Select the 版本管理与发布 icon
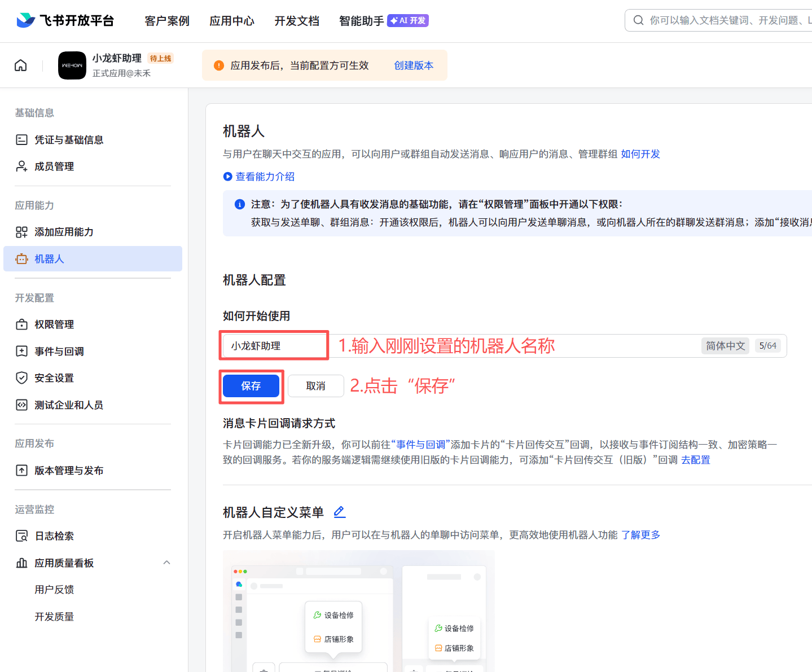The image size is (812, 672). pos(21,470)
